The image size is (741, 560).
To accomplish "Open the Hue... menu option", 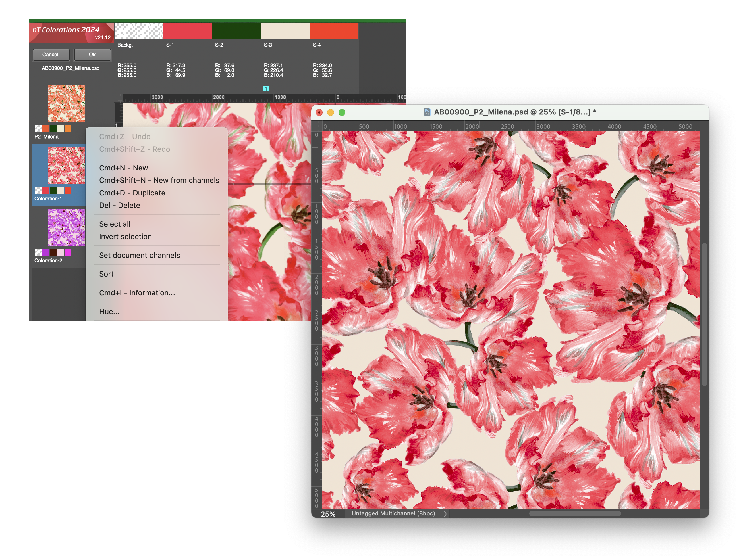I will click(109, 312).
